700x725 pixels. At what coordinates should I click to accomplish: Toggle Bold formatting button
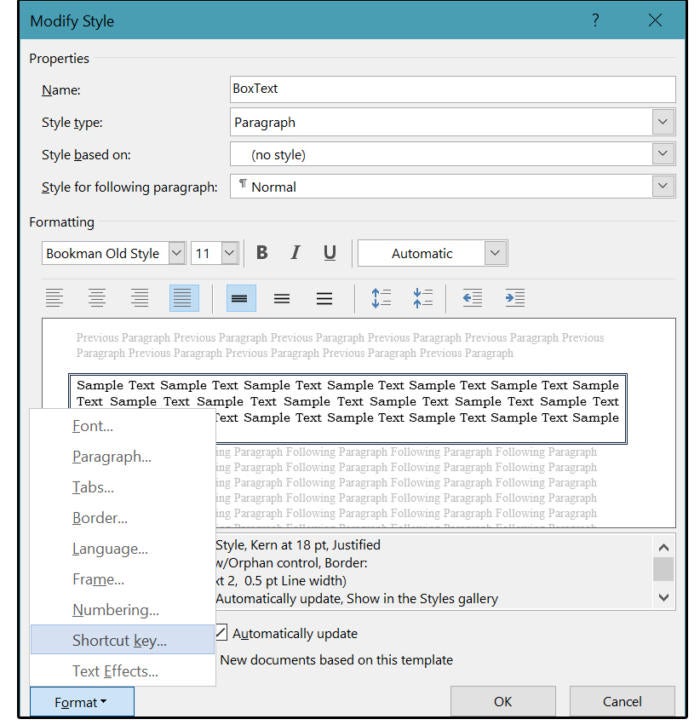(262, 253)
